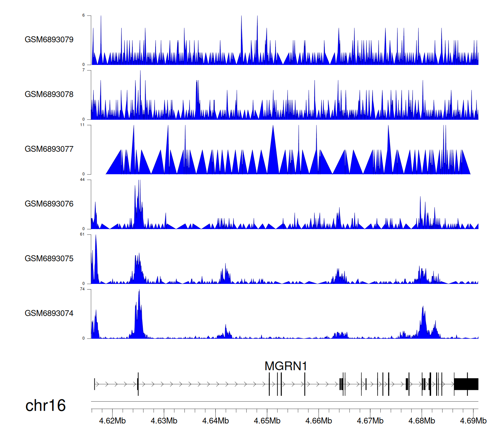This screenshot has height=444, width=504.
Task: Select the 4.63Mb position label
Action: [x=164, y=421]
